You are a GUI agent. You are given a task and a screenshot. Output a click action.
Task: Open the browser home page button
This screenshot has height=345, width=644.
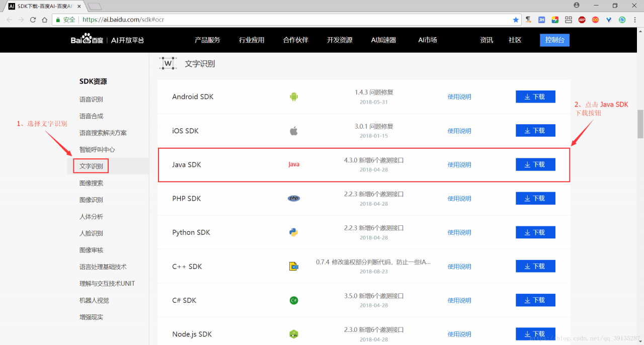pos(45,20)
